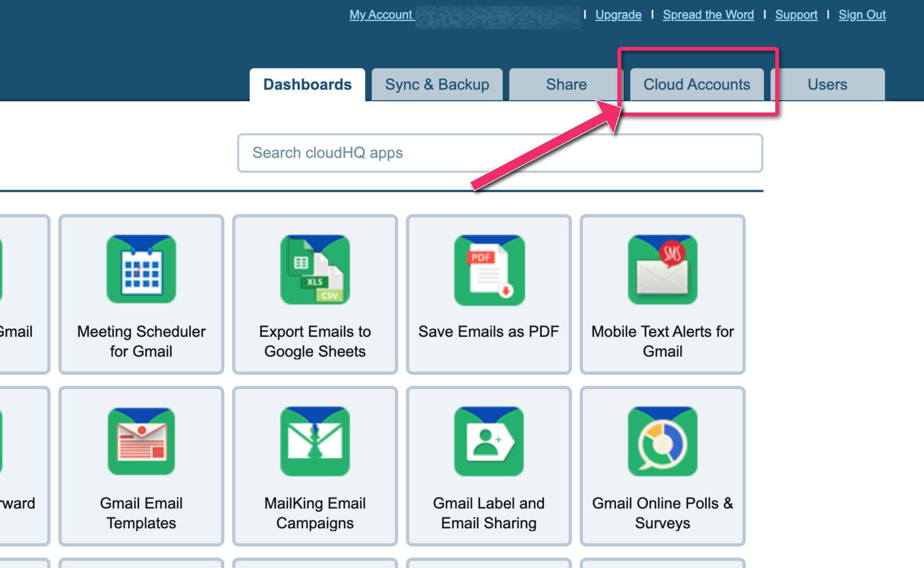Click the Support link

tap(796, 15)
